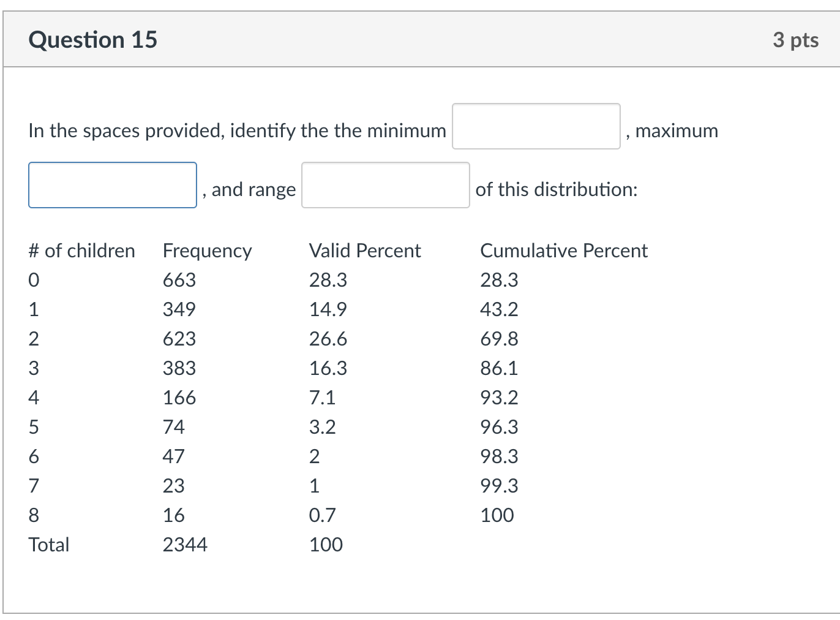Click the valid percent 28.3
Viewport: 840px width, 620px height.
tap(328, 279)
